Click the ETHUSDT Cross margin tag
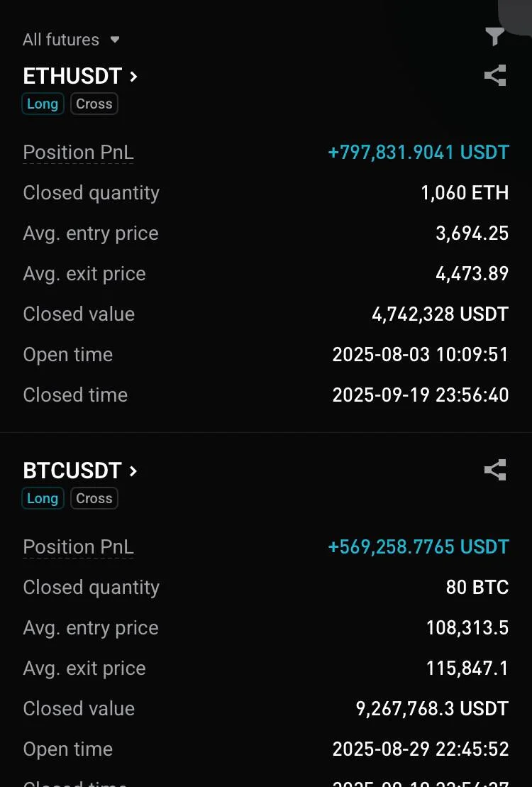 click(94, 104)
